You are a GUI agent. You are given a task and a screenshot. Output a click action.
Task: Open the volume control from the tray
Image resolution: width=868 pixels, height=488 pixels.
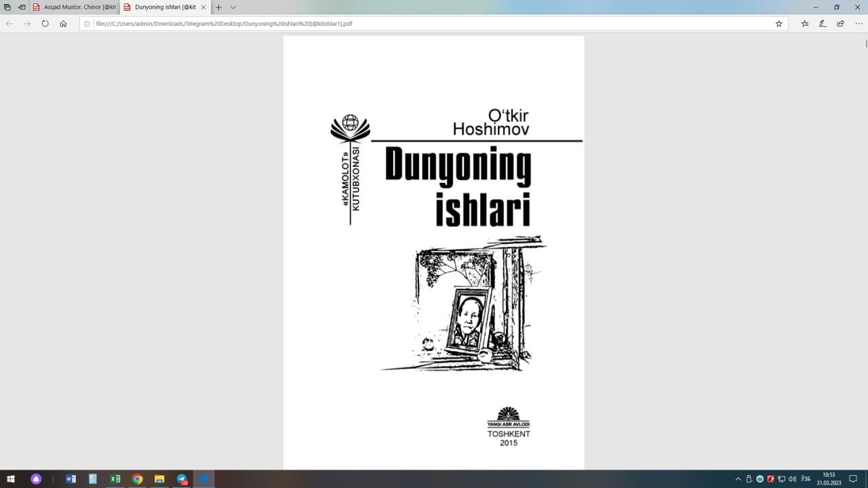tap(792, 479)
